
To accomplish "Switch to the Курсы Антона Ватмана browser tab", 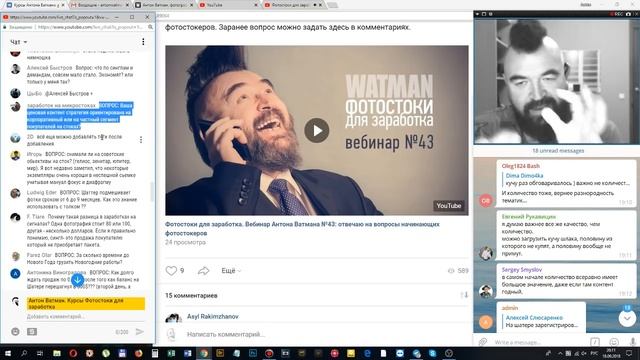I will point(35,5).
